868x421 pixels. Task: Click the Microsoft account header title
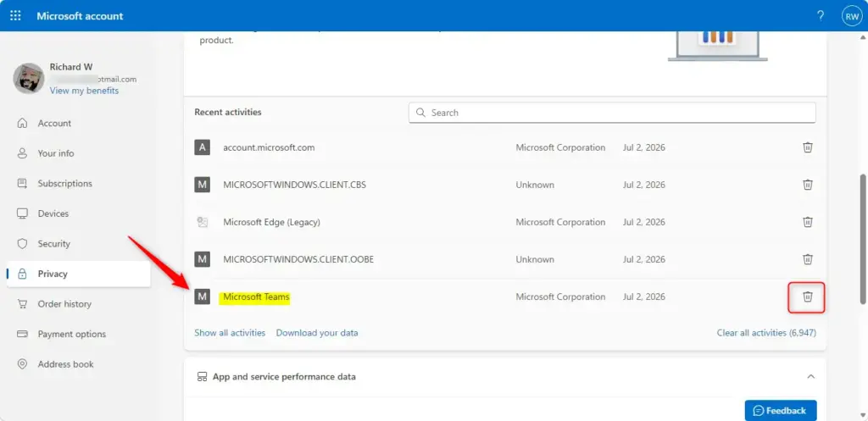point(81,16)
